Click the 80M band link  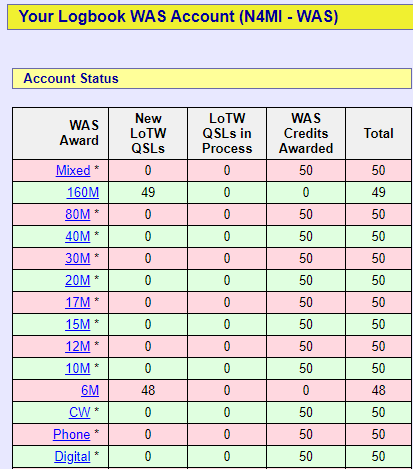(x=78, y=215)
